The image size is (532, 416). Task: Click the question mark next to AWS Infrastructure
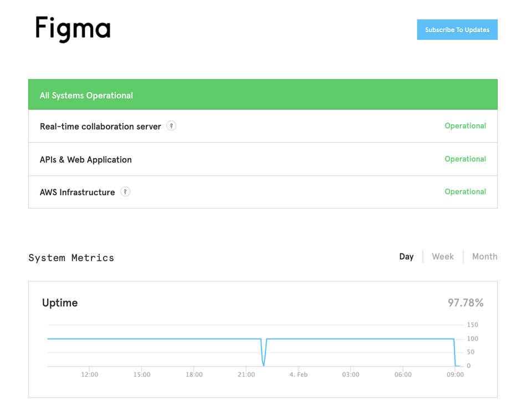(125, 192)
